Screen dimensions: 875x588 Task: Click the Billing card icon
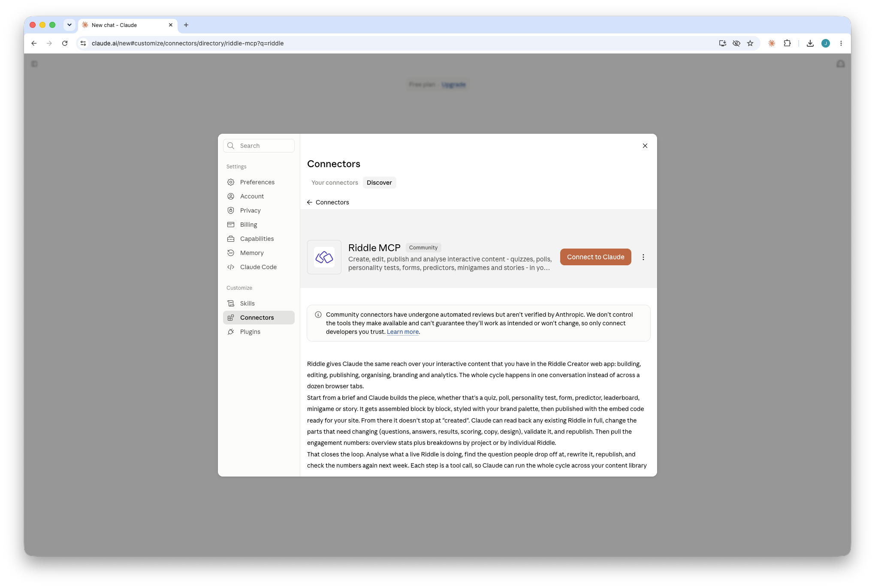[x=231, y=225]
